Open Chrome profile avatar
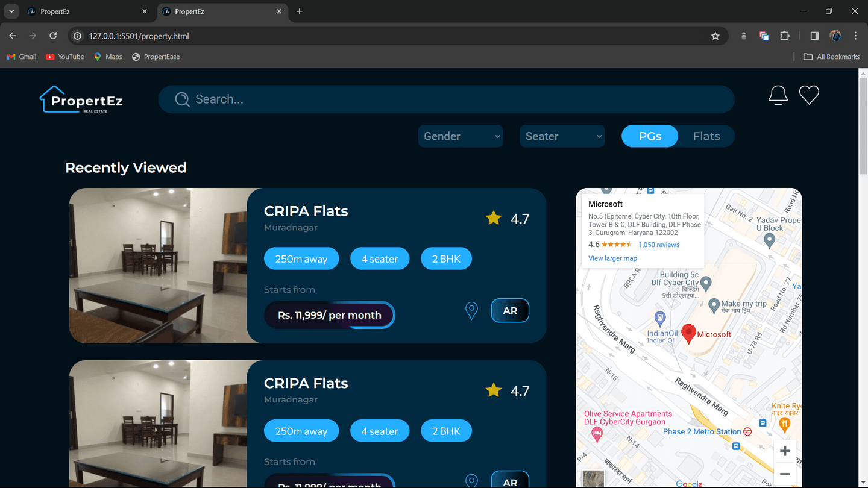The width and height of the screenshot is (868, 488). tap(835, 36)
